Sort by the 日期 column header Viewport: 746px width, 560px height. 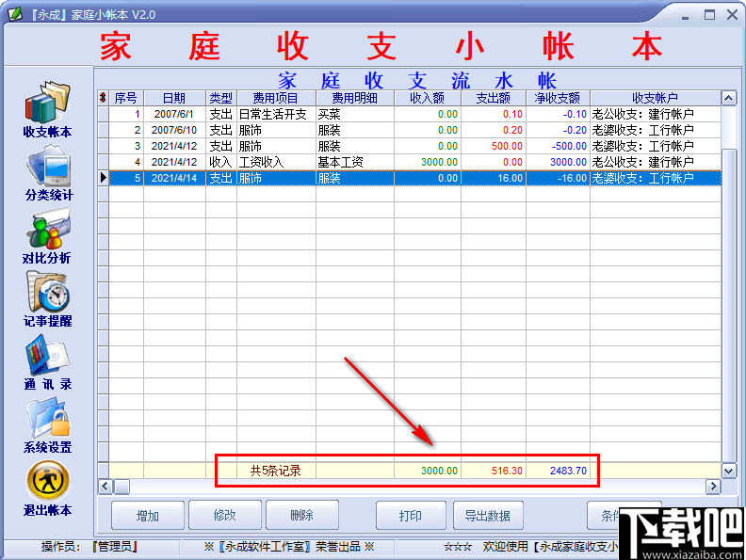pos(174,98)
